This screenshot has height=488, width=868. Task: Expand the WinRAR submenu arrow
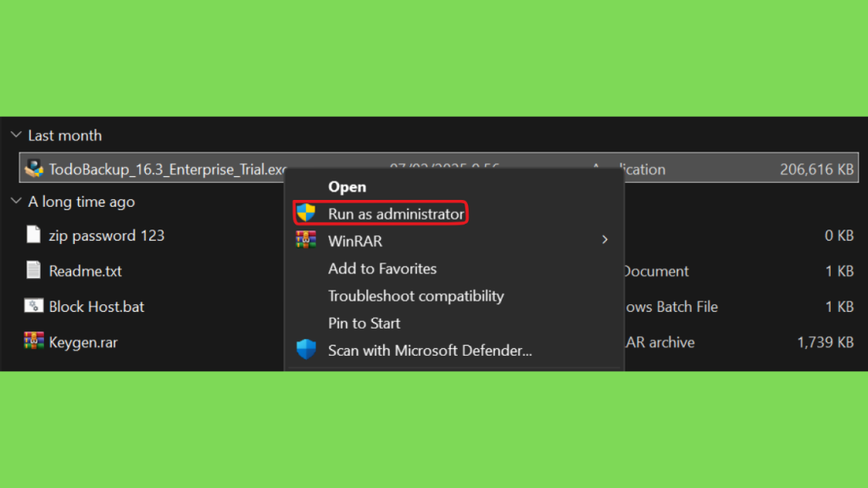point(604,240)
